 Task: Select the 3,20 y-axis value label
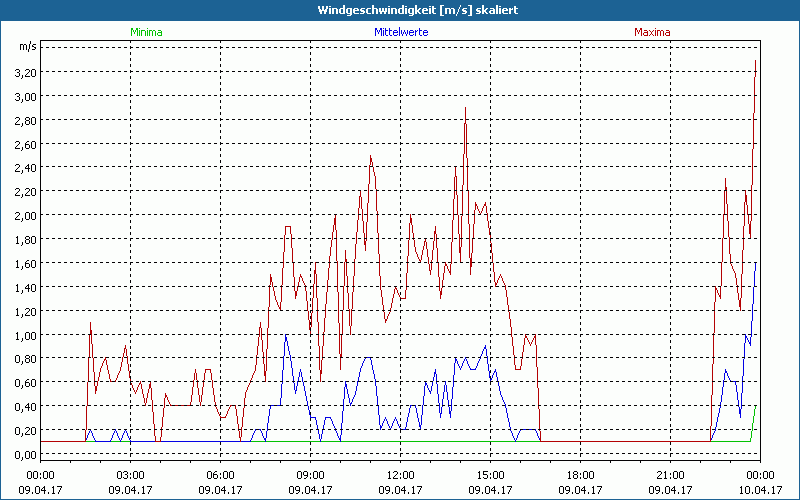[22, 72]
